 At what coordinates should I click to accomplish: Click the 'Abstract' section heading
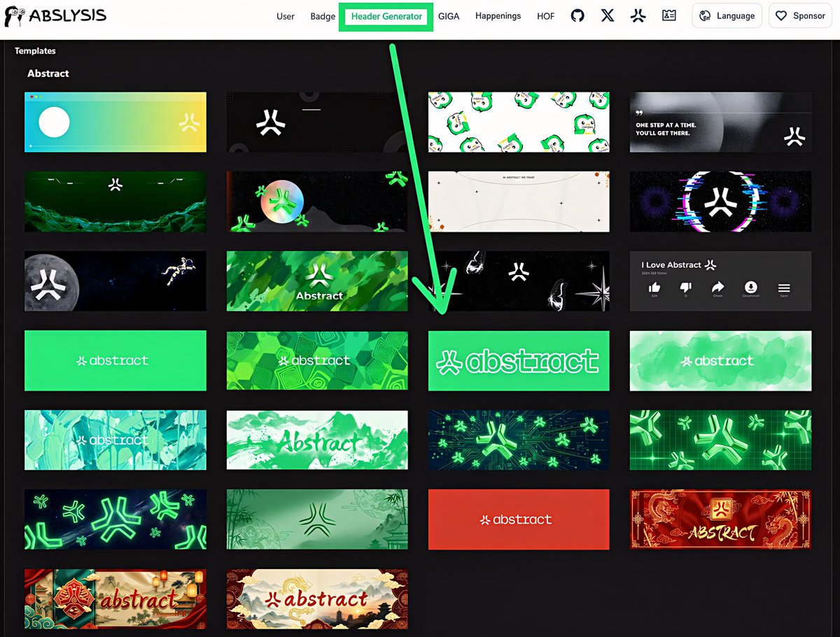tap(48, 73)
